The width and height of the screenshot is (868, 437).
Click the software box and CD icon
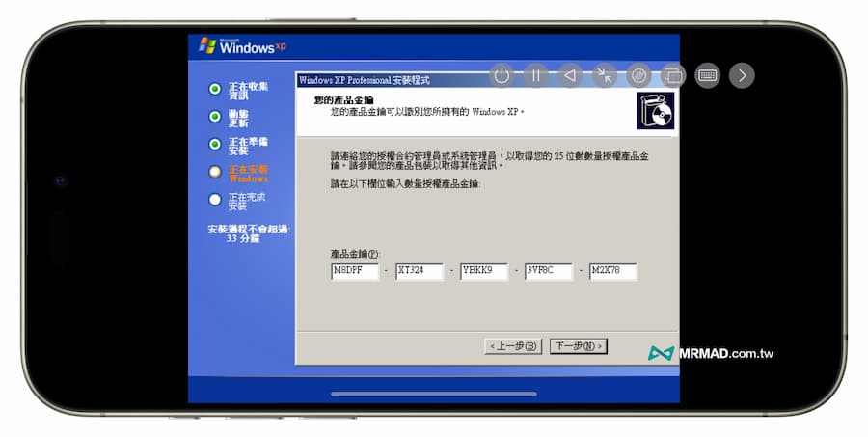click(x=656, y=111)
